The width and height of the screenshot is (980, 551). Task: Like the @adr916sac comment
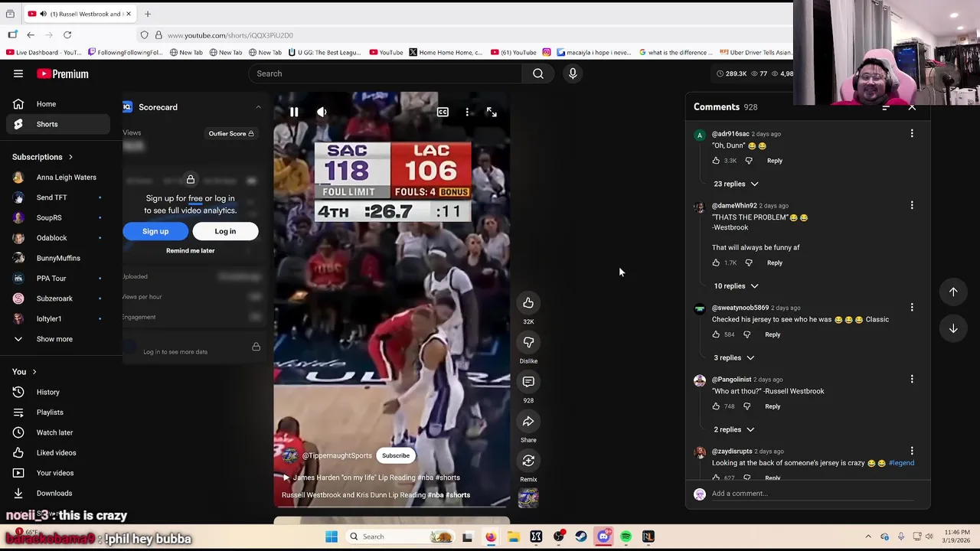[x=716, y=161]
